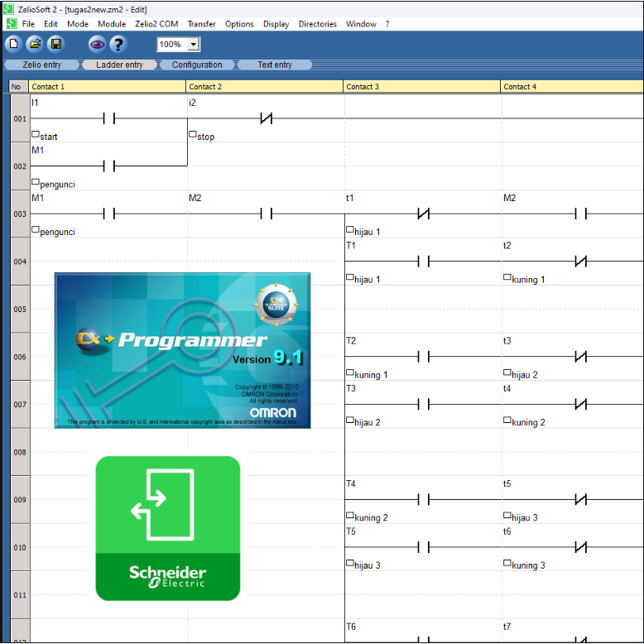Open the Mode menu

pyautogui.click(x=78, y=24)
